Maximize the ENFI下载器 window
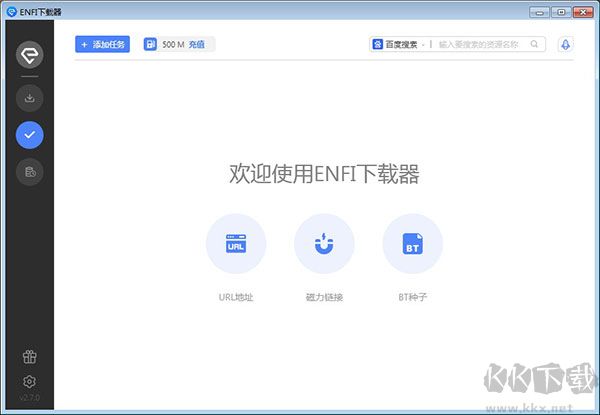Viewport: 600px width, 415px height. tap(561, 12)
